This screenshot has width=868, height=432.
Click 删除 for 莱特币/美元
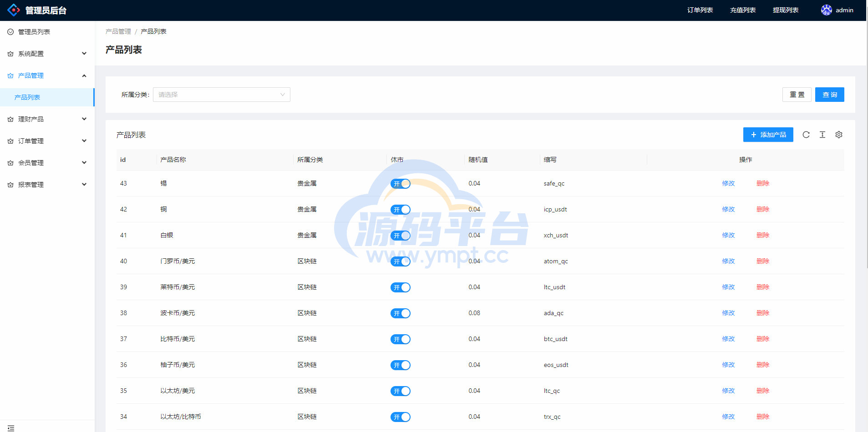click(x=763, y=287)
